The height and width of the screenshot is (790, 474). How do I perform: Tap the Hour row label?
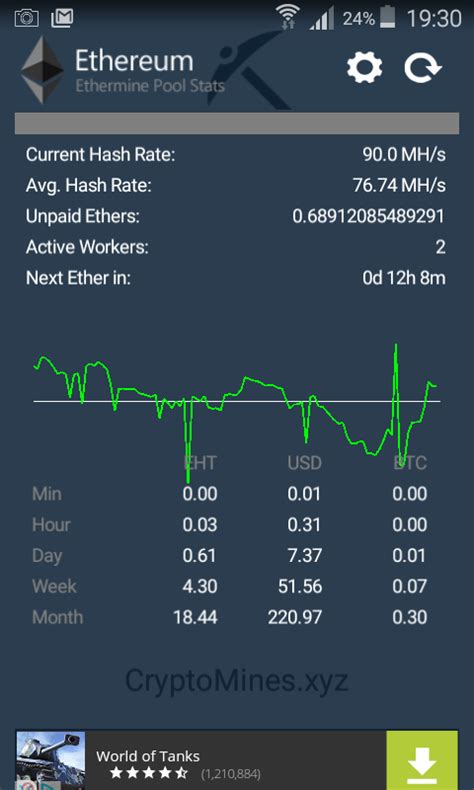tap(51, 525)
